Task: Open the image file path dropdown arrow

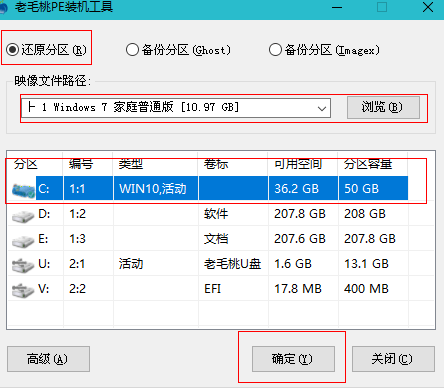Action: point(322,108)
